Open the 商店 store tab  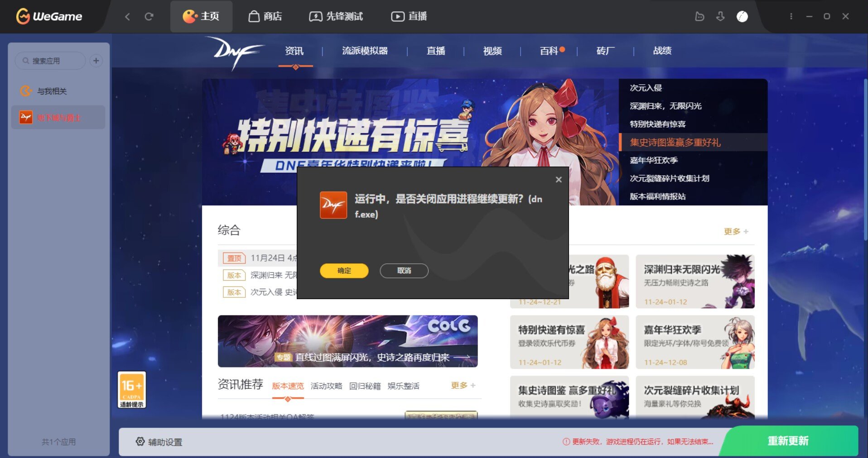(x=265, y=17)
